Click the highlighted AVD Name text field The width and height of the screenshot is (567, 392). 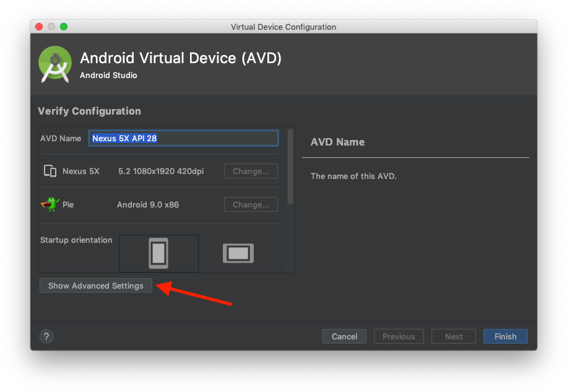point(183,138)
